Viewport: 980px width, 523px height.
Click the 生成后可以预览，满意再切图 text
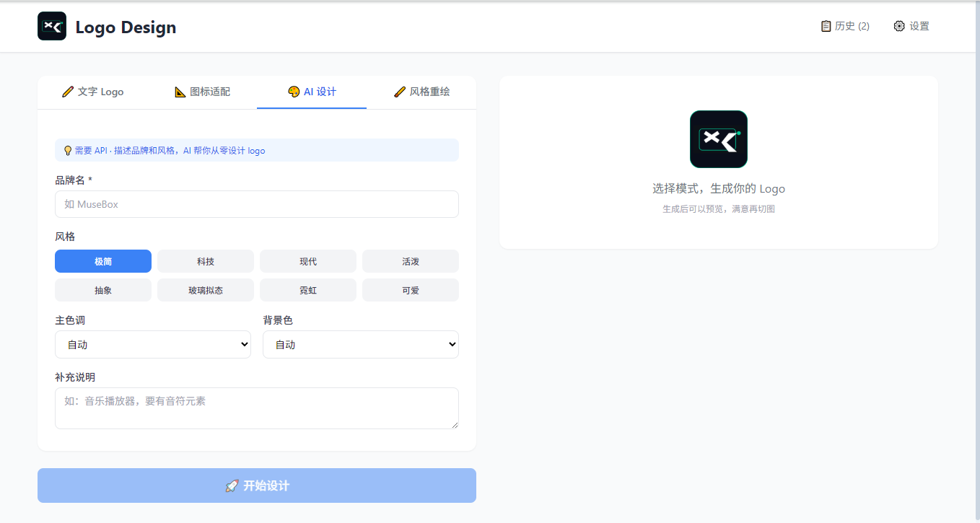pyautogui.click(x=719, y=209)
